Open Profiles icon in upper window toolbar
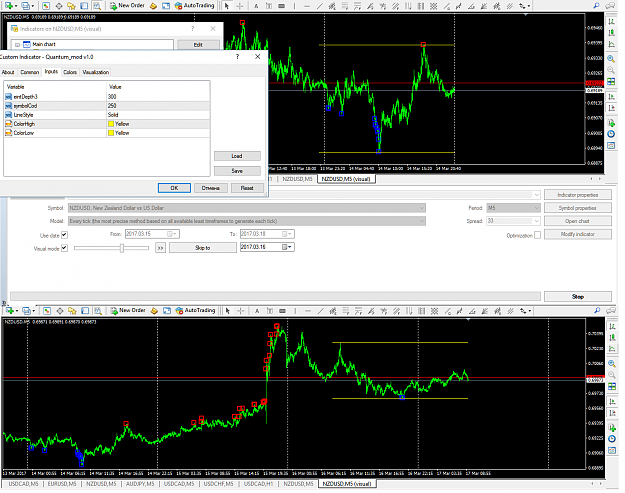 coord(26,6)
